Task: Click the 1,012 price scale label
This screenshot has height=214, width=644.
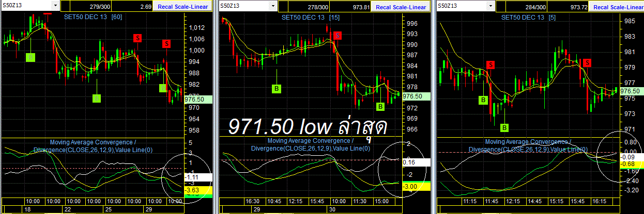Action: click(x=196, y=27)
